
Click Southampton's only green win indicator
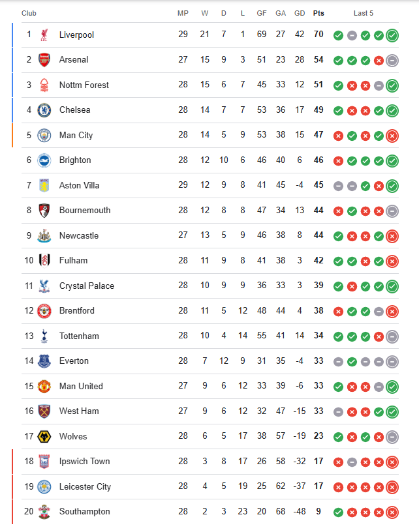pyautogui.click(x=338, y=512)
